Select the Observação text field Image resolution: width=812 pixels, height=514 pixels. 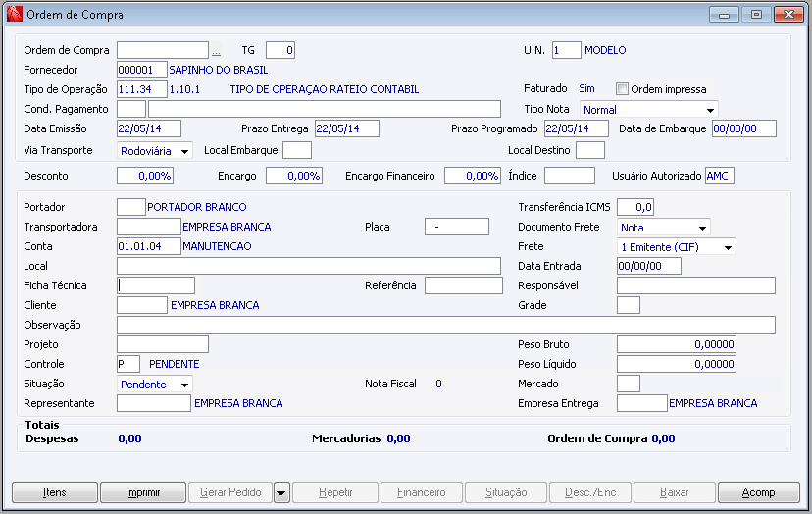click(x=445, y=325)
